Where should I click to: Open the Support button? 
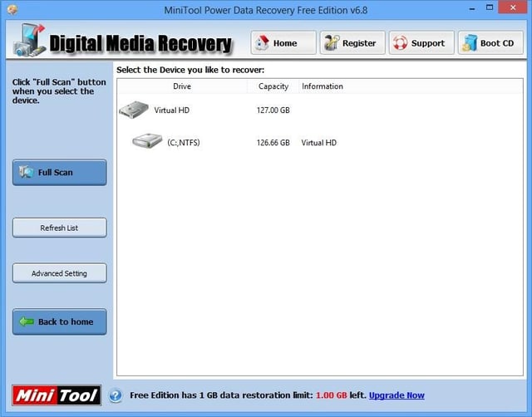coord(421,42)
